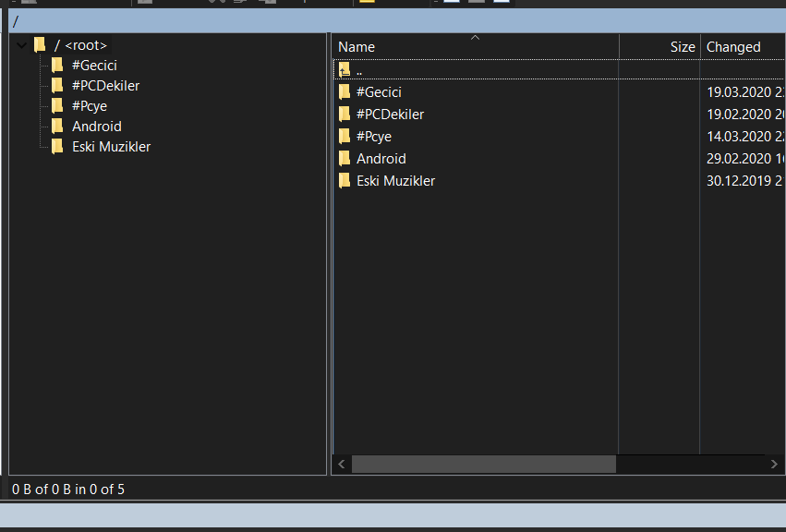Click Eski Muzikler folder icon in file list

point(345,181)
